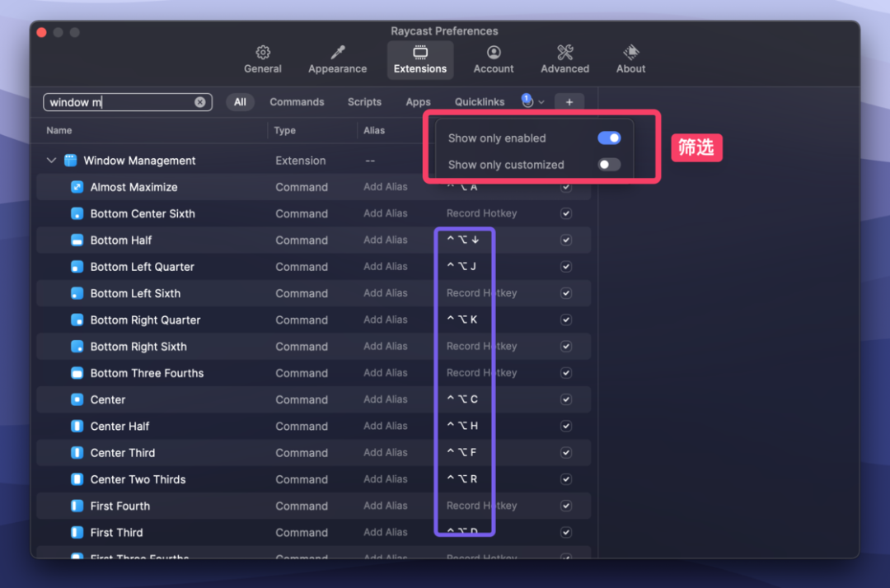
Task: Uncheck the First Third checkbox
Action: (x=566, y=533)
